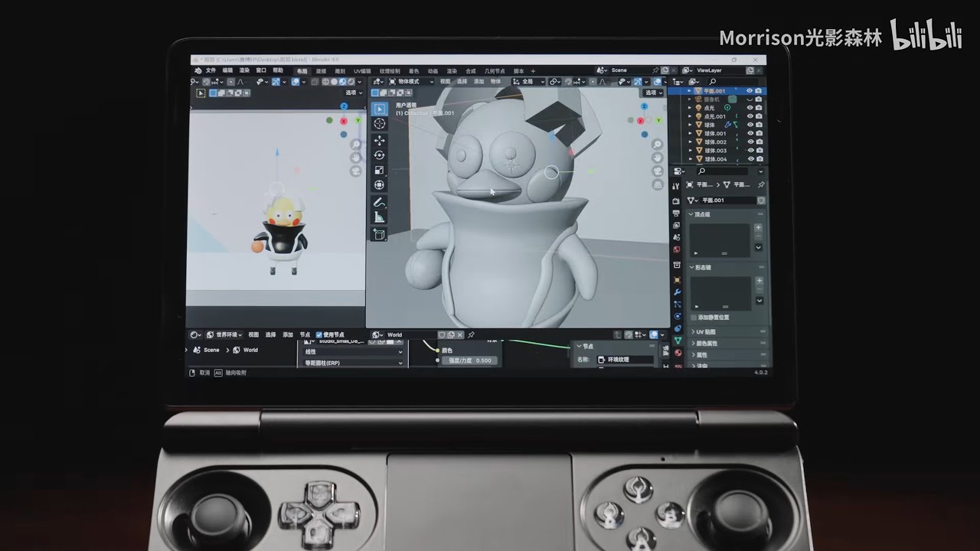Open the red World properties tab
The image size is (980, 551).
[677, 250]
